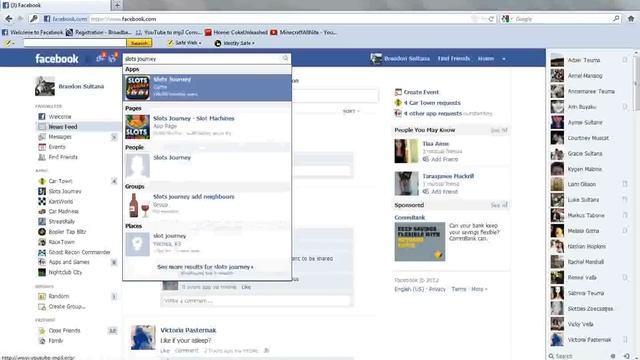Click the Facebook logo in blue bar

[x=56, y=59]
